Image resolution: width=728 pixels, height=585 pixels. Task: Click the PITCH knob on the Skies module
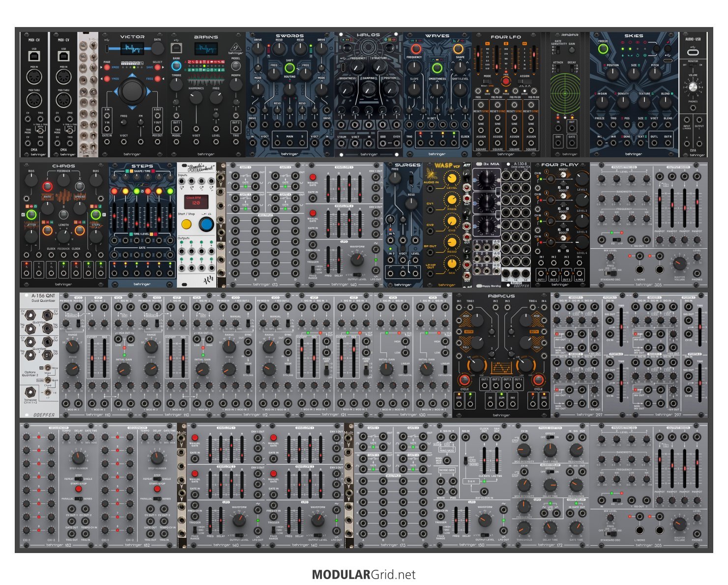pyautogui.click(x=655, y=74)
